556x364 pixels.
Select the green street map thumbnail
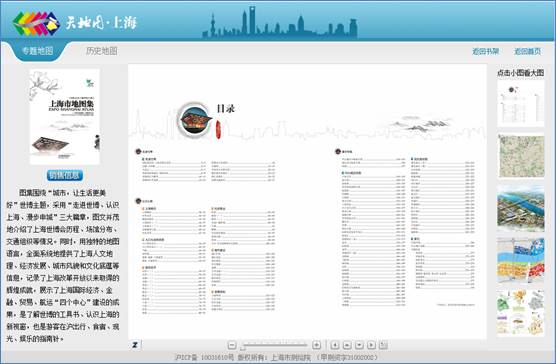[x=521, y=156]
